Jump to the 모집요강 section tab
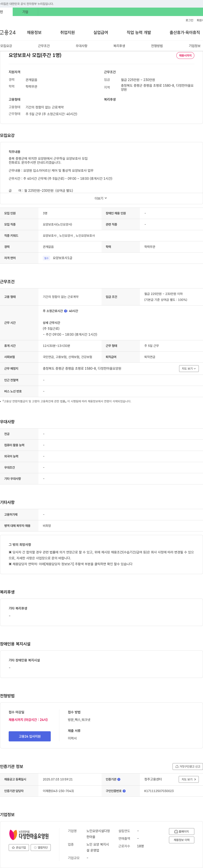Image resolution: width=203 pixels, height=868 pixels. point(6,46)
